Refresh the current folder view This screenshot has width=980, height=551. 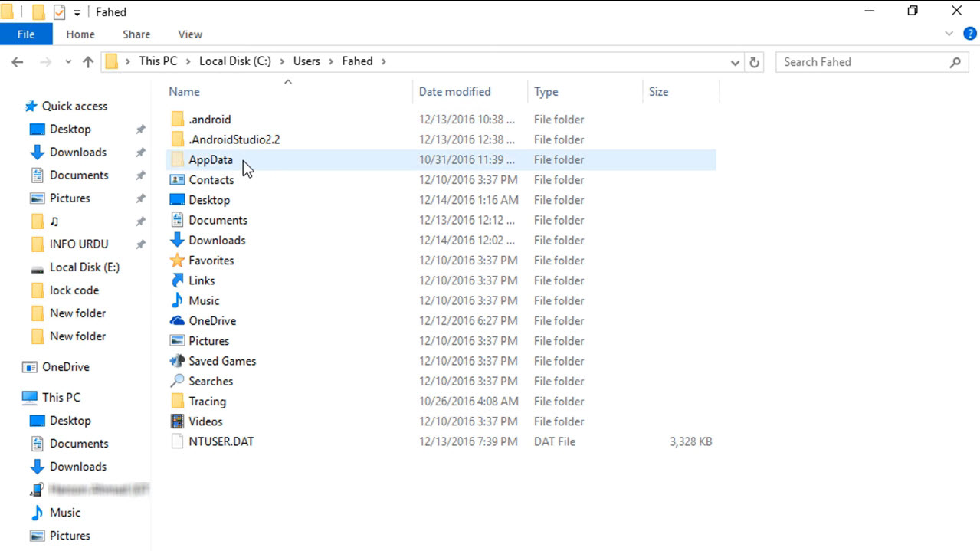(x=755, y=63)
